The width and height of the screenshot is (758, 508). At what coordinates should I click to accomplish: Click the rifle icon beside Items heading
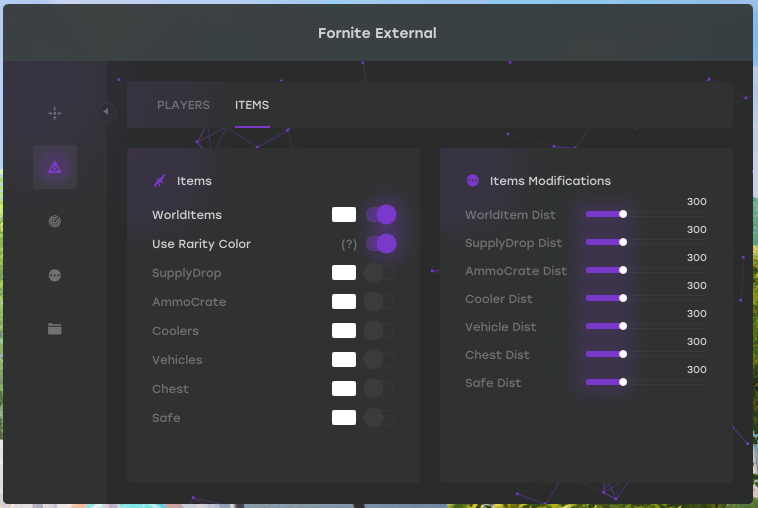pos(160,181)
